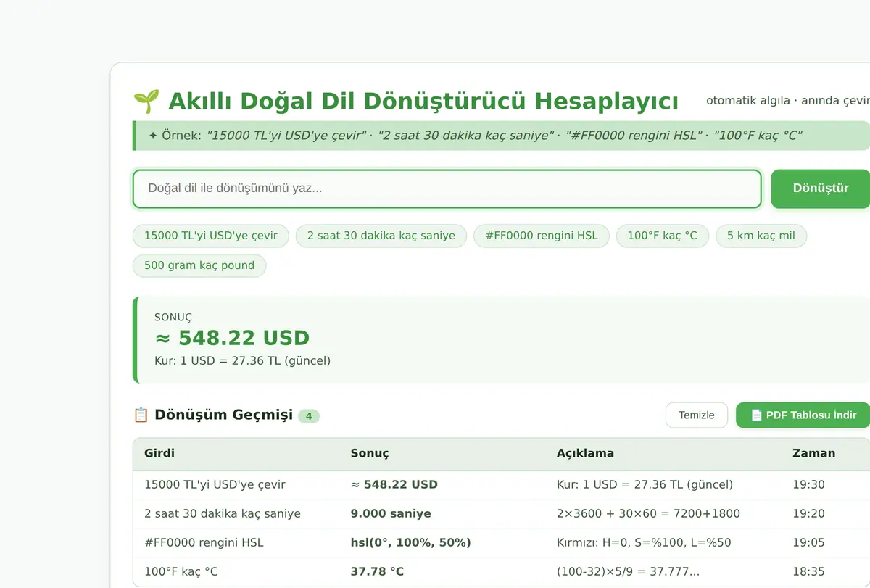
Task: Choose the "500 gram kaç pound" chip
Action: [199, 265]
